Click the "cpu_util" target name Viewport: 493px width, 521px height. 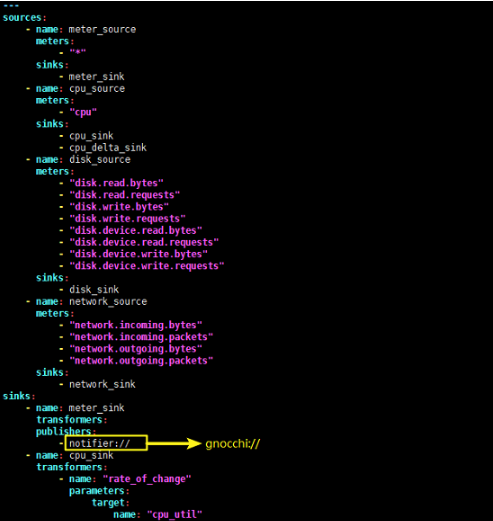pos(175,514)
